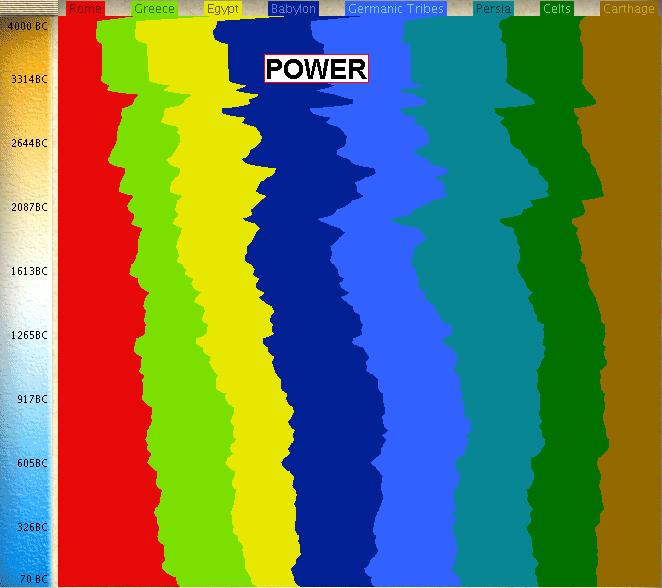Click the brown Carthage power band
The height and width of the screenshot is (588, 662).
tap(630, 300)
